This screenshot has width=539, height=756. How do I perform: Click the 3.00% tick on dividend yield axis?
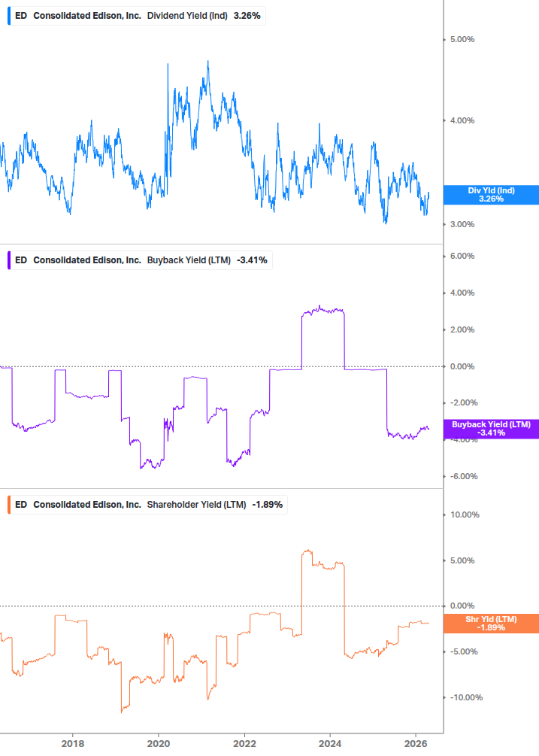click(x=462, y=225)
